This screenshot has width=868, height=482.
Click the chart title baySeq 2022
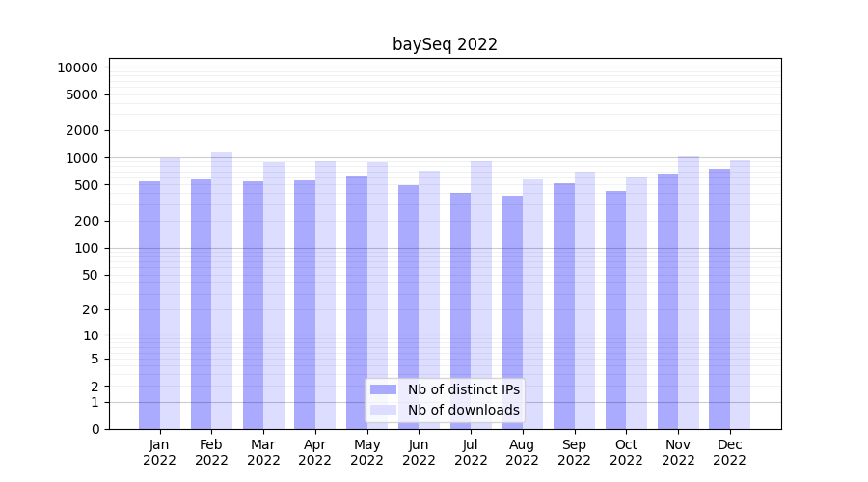coord(445,44)
